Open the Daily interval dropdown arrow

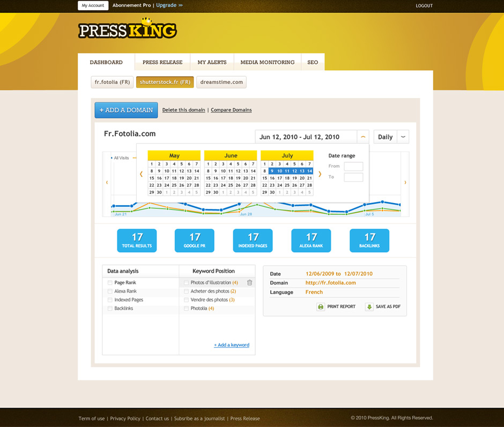[403, 137]
